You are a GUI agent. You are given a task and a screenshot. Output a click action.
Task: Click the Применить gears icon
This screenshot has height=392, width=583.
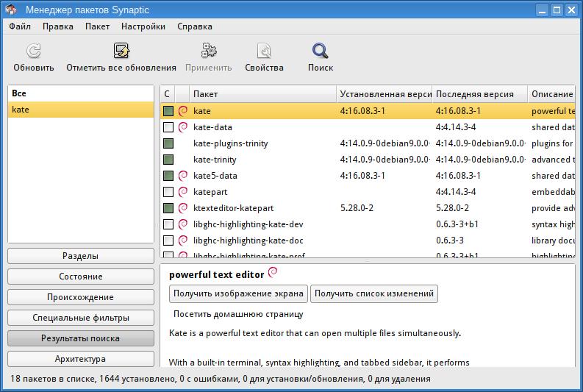click(209, 51)
